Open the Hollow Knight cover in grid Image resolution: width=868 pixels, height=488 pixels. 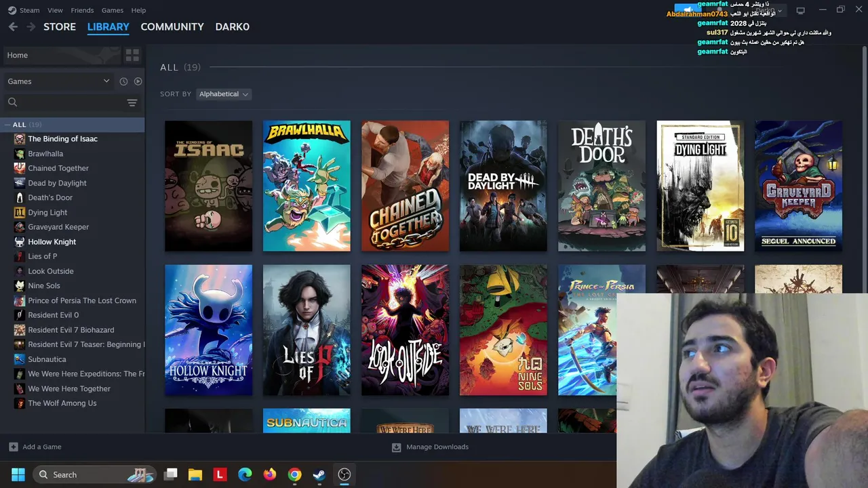[x=208, y=330]
